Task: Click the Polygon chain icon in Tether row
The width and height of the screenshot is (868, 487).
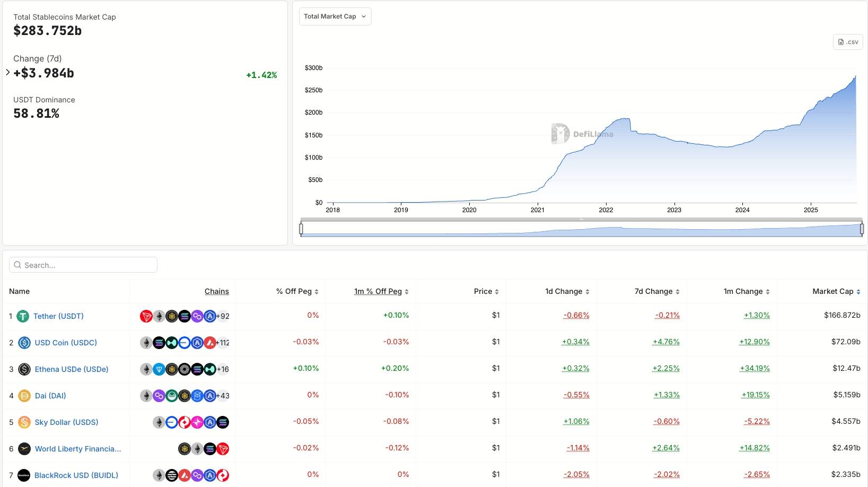Action: click(197, 316)
